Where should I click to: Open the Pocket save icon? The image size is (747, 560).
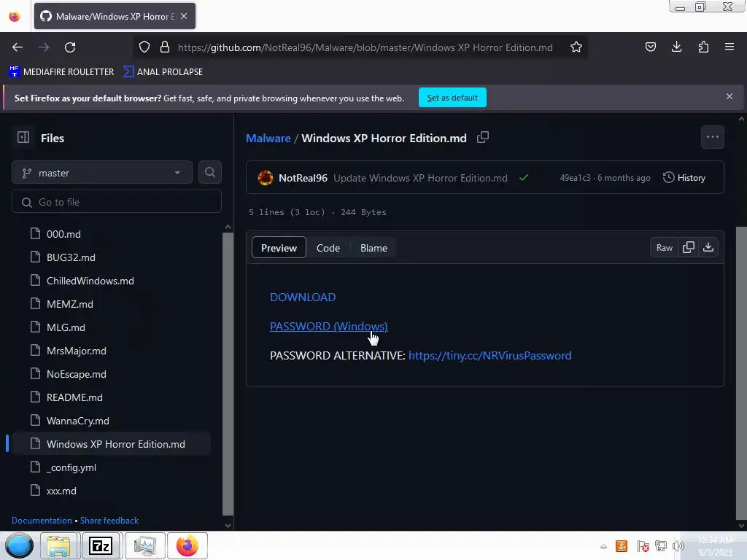tap(650, 47)
